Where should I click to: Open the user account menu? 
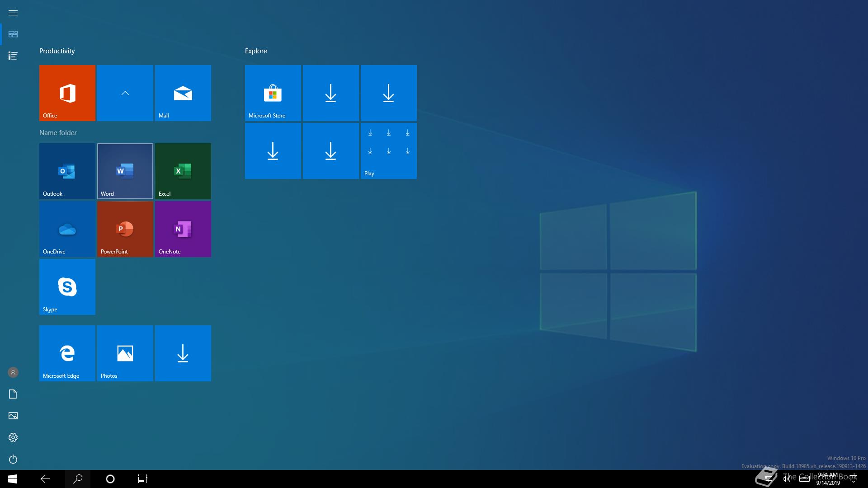pos(13,372)
